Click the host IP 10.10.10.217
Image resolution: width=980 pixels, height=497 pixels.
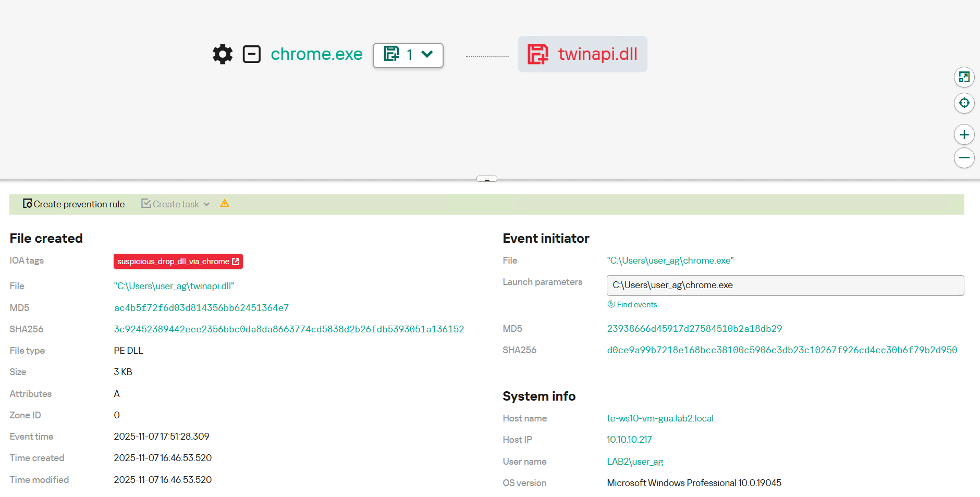coord(629,440)
